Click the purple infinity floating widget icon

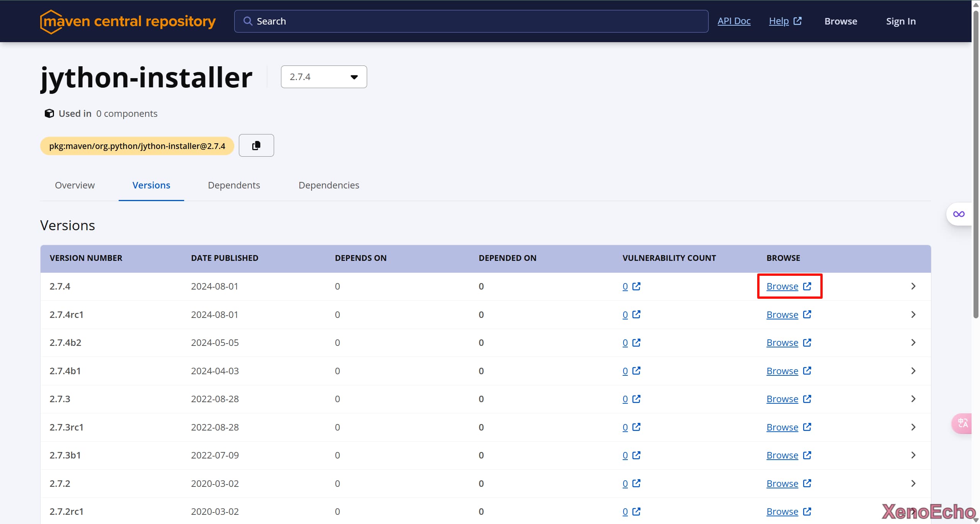point(959,214)
